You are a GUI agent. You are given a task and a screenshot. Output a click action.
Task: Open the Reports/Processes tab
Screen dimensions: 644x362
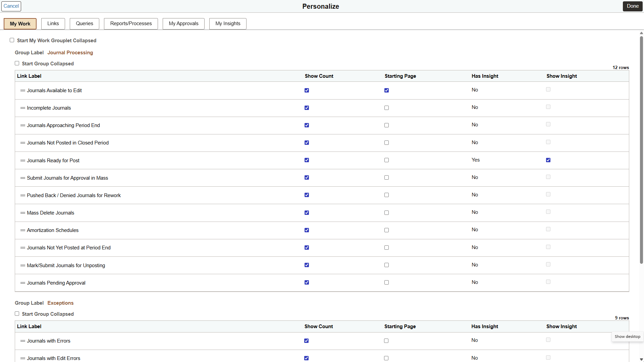click(x=131, y=23)
